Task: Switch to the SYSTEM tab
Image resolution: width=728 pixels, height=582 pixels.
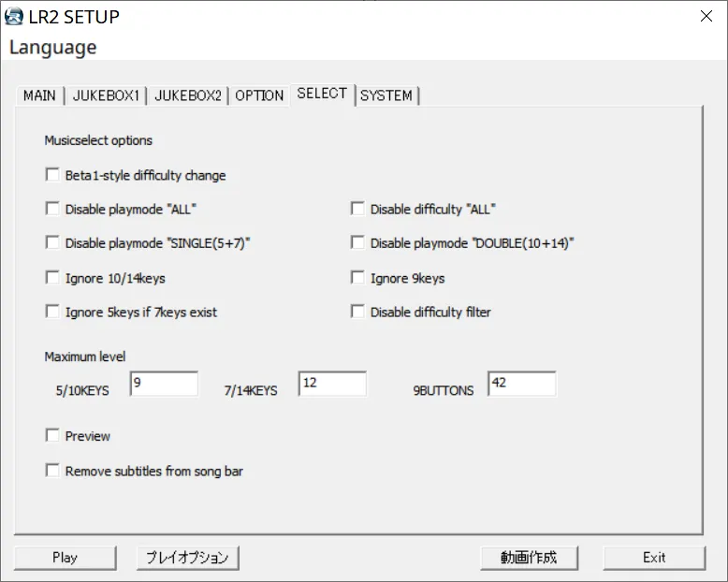Action: point(386,95)
